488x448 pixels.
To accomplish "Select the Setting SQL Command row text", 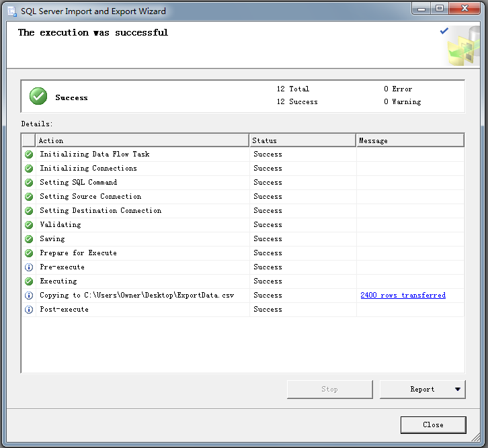I will (x=79, y=183).
